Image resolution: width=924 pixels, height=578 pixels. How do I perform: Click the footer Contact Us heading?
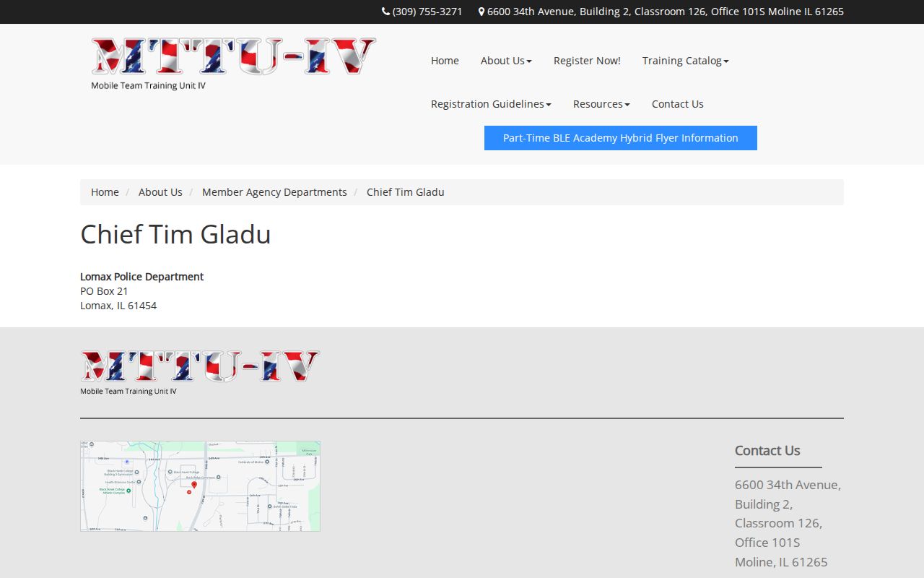[x=767, y=451]
